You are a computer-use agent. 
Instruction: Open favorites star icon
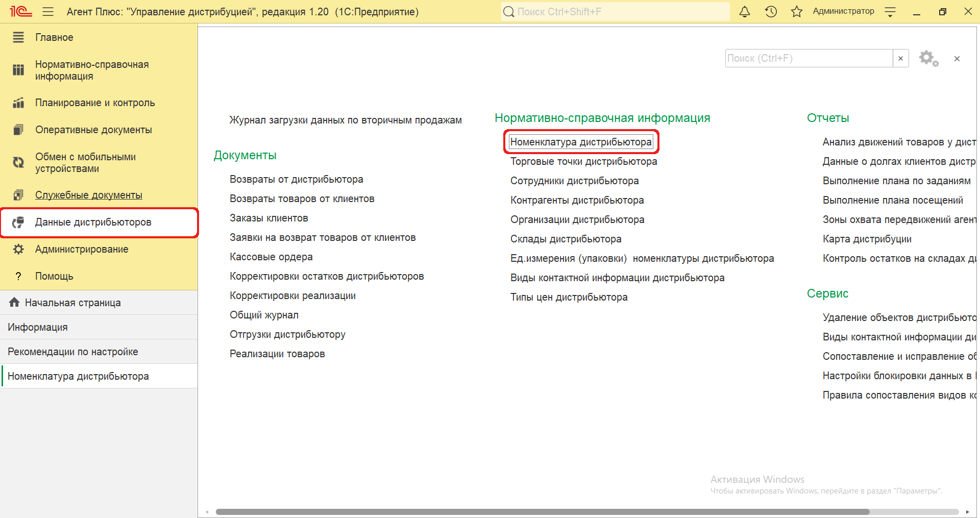(796, 11)
